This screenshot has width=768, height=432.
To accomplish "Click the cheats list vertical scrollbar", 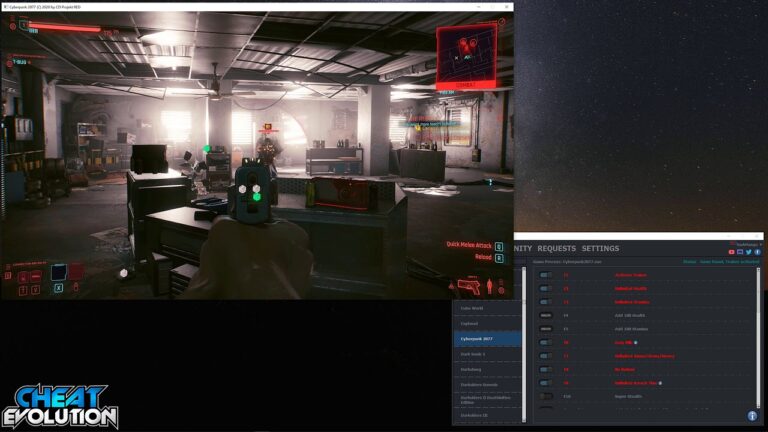I will [759, 338].
